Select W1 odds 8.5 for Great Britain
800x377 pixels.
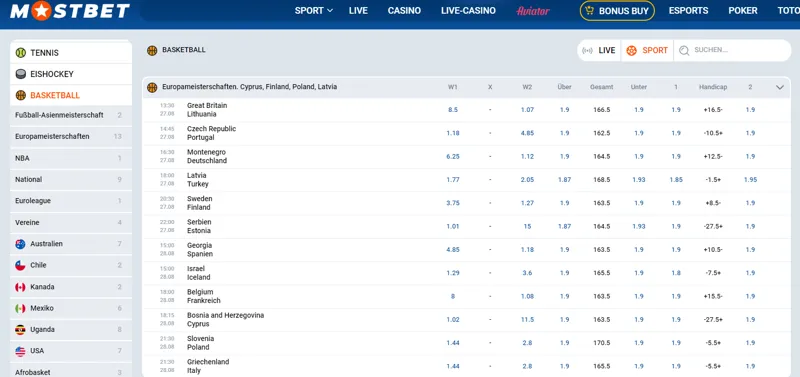[453, 110]
